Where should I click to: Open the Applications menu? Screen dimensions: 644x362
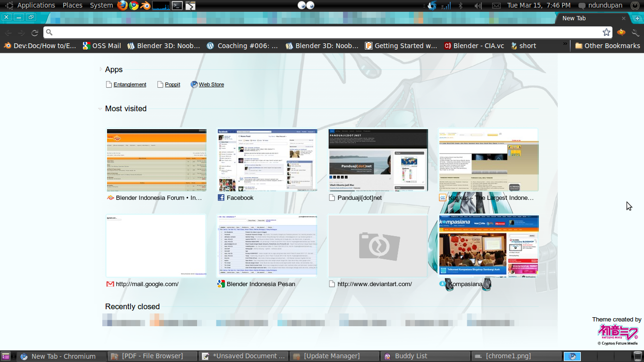point(36,6)
